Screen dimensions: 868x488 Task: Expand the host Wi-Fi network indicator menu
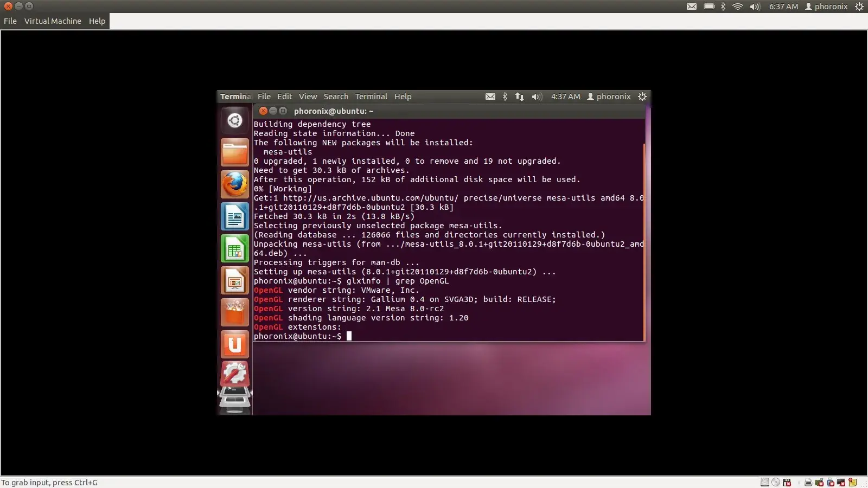click(737, 7)
